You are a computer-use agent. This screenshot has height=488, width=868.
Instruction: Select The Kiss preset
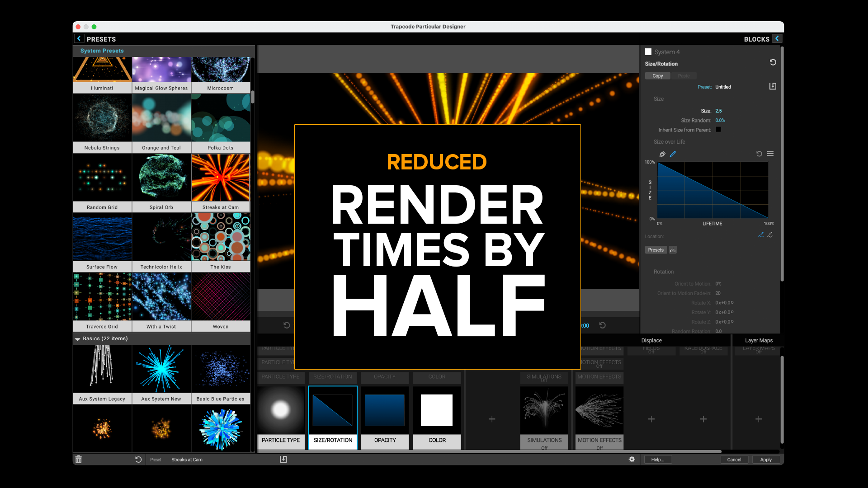click(x=221, y=243)
